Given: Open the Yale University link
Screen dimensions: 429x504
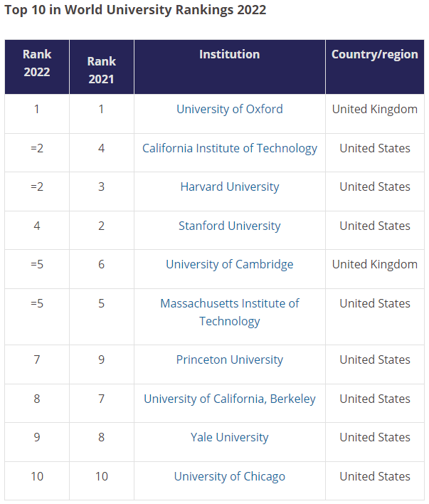Looking at the screenshot, I should point(229,437).
